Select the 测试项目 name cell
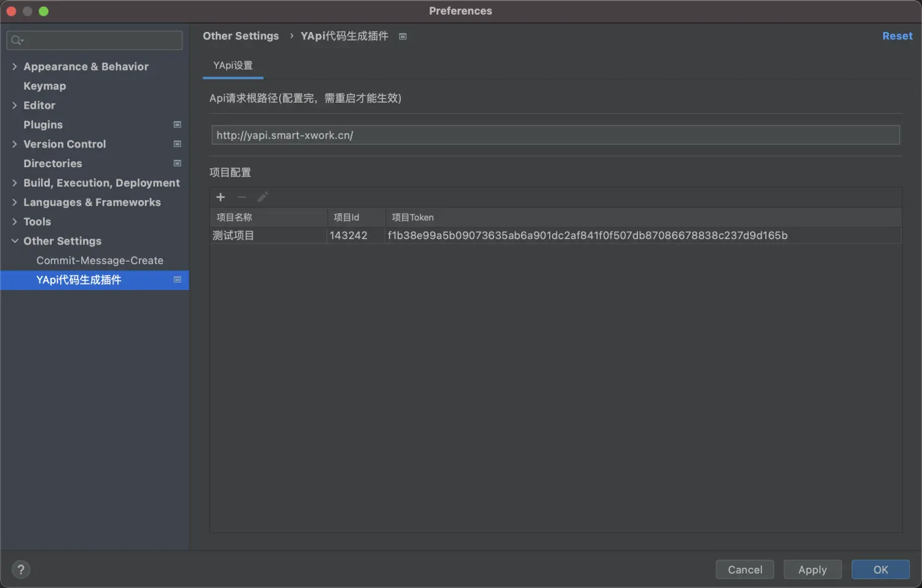The width and height of the screenshot is (922, 588). point(269,235)
